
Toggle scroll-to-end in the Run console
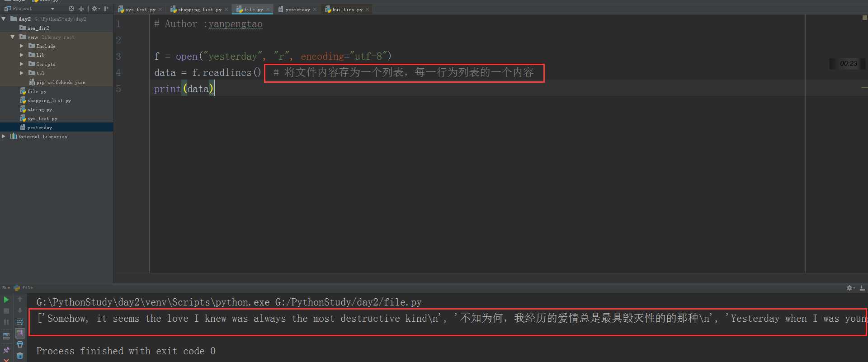20,333
